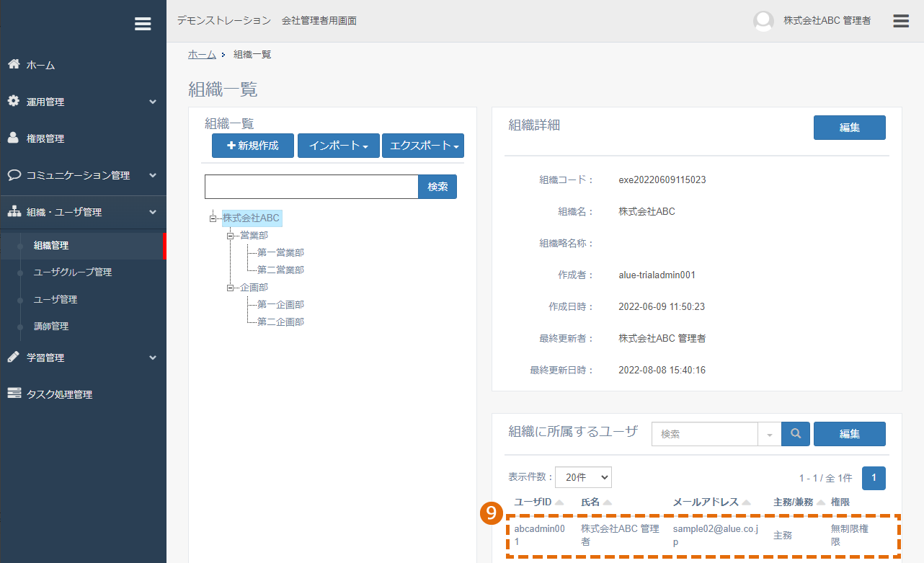
Task: Click the magnifier search button for users
Action: point(796,434)
